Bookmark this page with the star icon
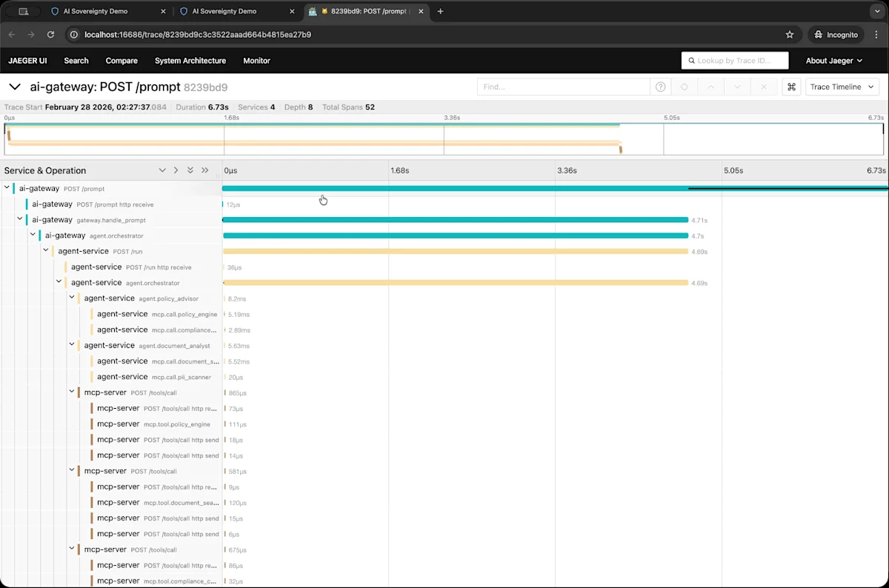Screen dimensions: 889x588 pyautogui.click(x=790, y=35)
